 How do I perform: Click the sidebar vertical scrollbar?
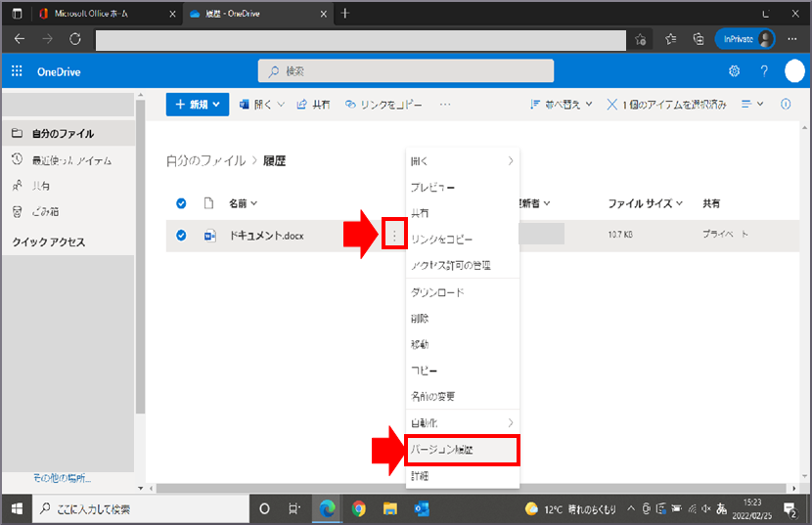pos(140,256)
